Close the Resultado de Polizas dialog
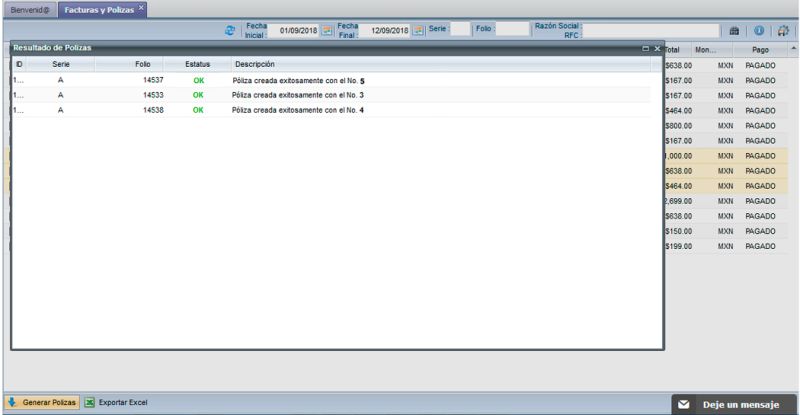The width and height of the screenshot is (800, 415). pyautogui.click(x=657, y=48)
